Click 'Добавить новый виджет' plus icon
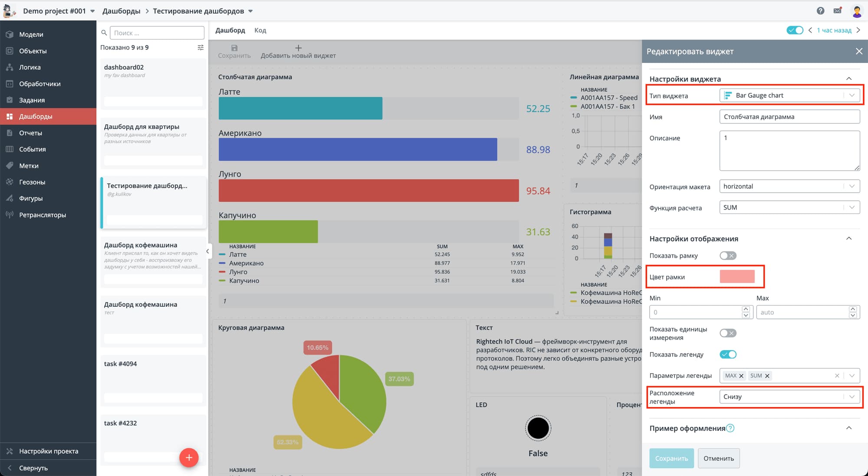 click(x=298, y=48)
